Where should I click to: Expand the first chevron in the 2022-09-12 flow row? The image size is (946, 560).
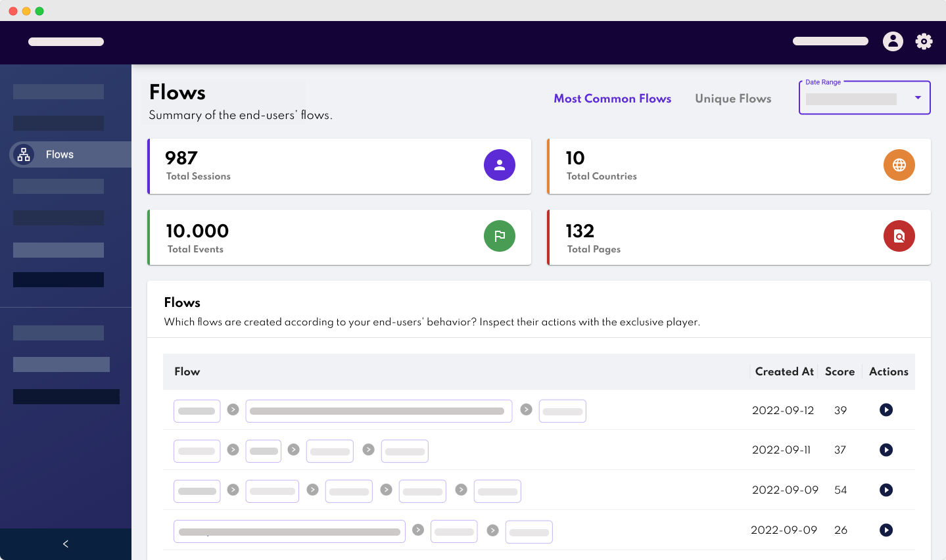click(233, 409)
